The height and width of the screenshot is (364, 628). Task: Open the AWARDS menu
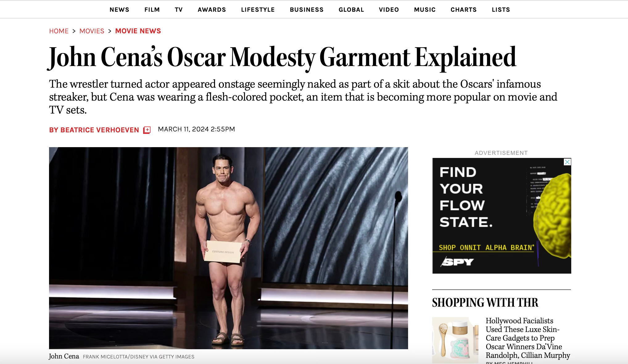(x=212, y=10)
